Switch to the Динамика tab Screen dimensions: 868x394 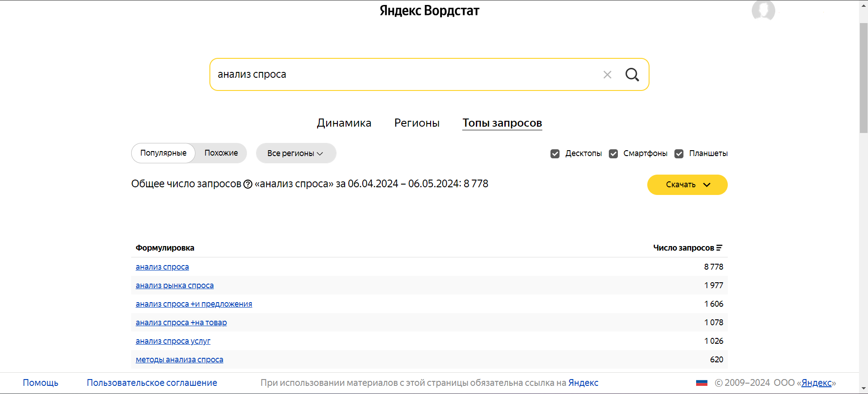[x=344, y=123]
